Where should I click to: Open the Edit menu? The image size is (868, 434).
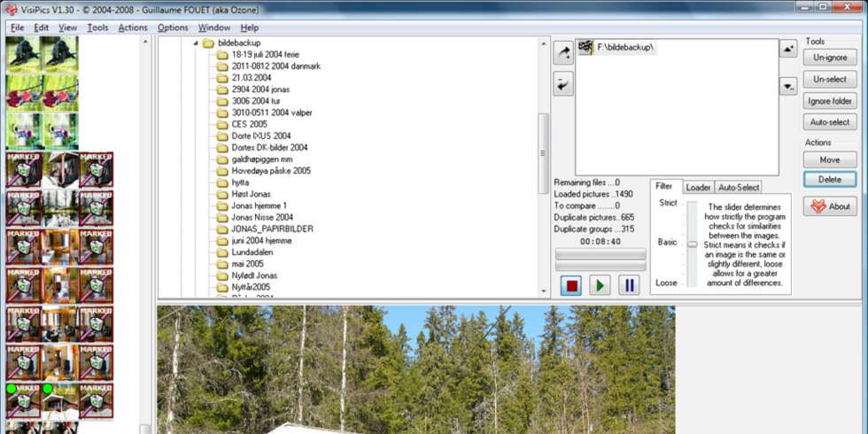42,27
